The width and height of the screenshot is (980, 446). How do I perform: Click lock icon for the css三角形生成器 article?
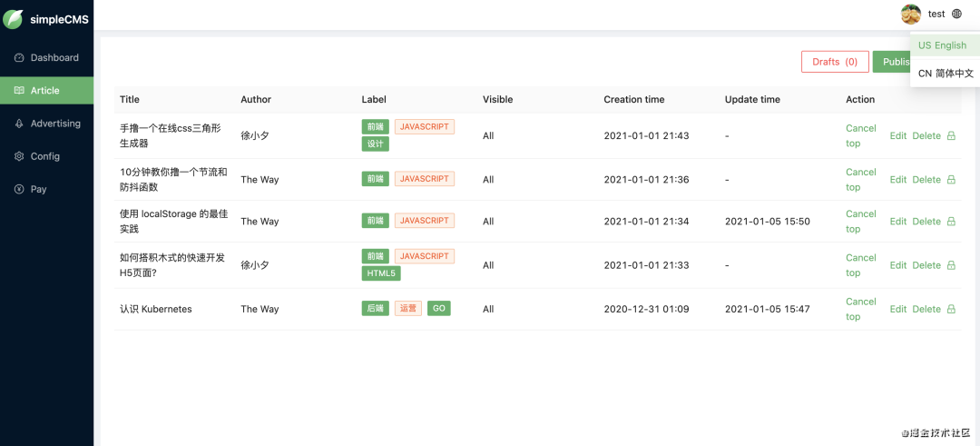coord(951,135)
